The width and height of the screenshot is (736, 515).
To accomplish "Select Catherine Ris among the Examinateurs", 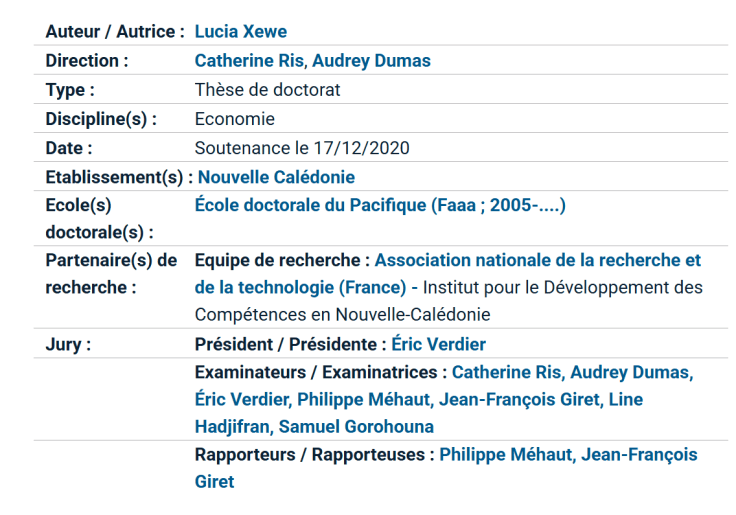I will [505, 372].
